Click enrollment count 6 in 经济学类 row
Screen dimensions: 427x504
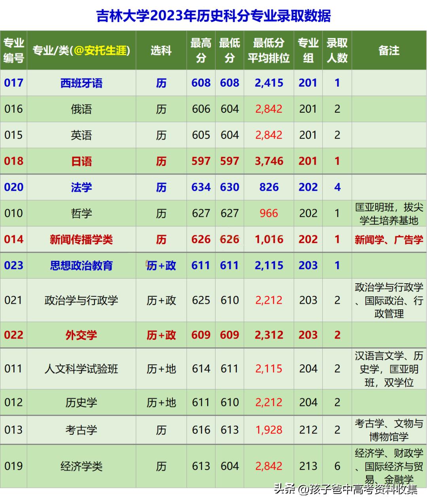337,466
